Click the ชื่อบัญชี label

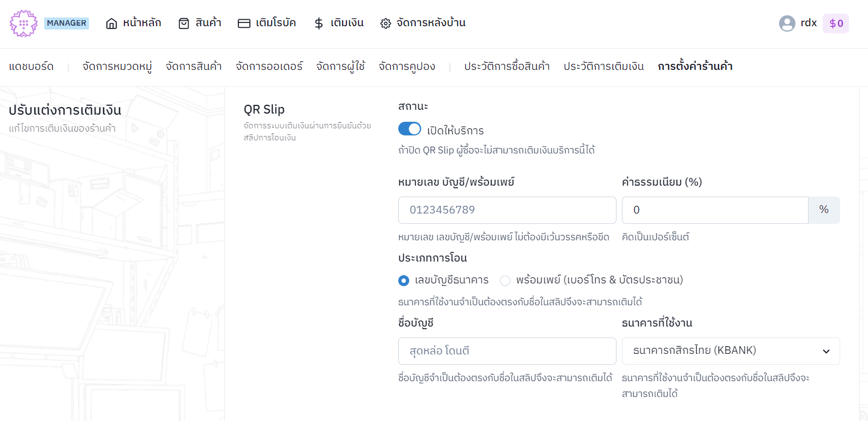pos(416,323)
